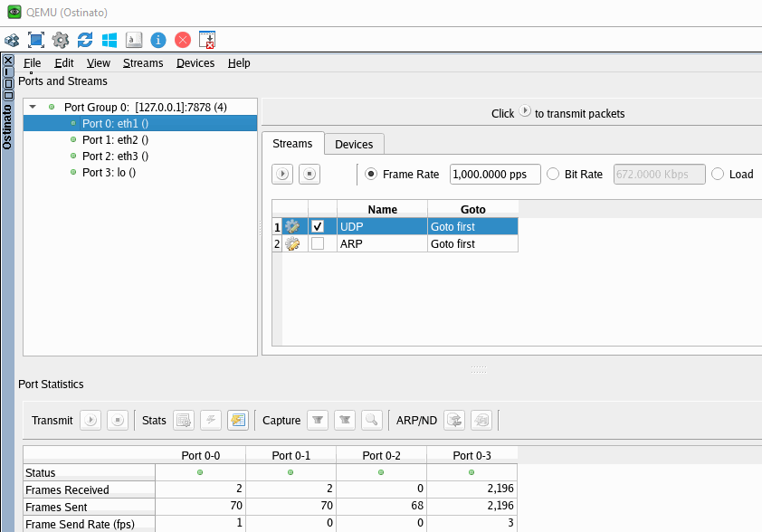762x532 pixels.
Task: Switch to the Devices tab
Action: coord(354,144)
